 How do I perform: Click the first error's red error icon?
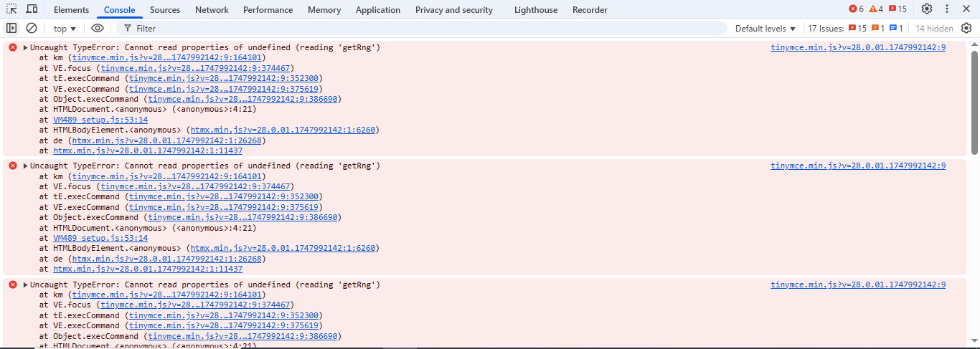[x=13, y=47]
